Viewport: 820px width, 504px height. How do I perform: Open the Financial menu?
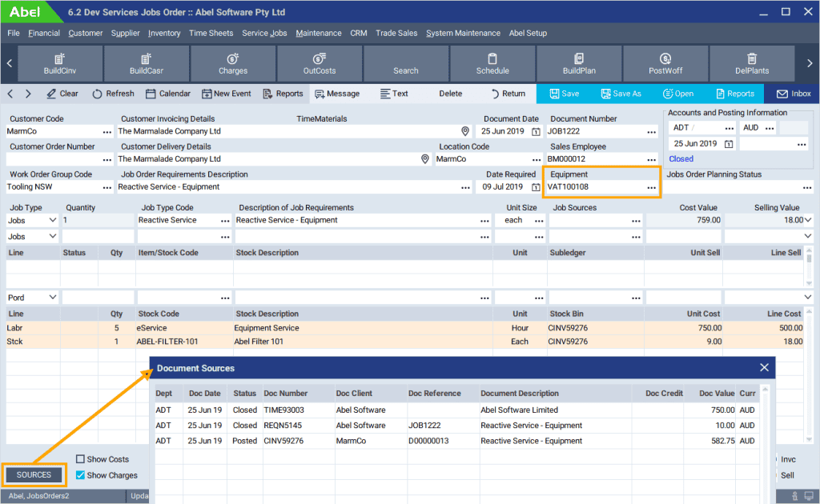[44, 34]
